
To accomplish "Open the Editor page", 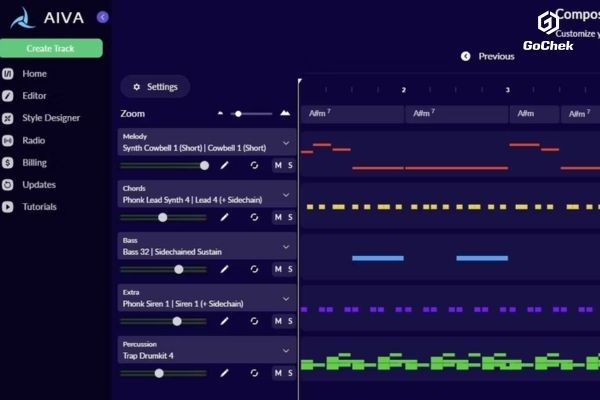I will 34,96.
